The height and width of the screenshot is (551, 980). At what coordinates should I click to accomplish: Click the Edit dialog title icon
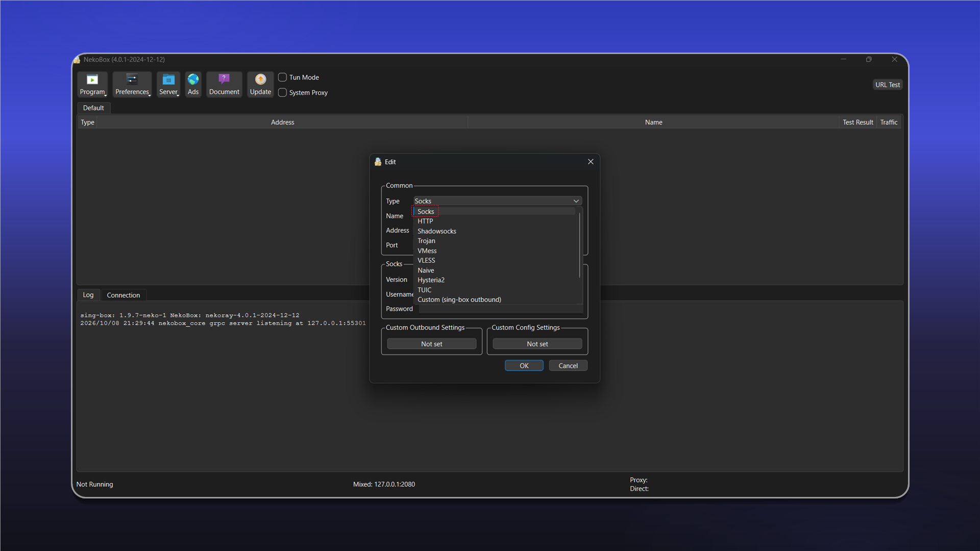pyautogui.click(x=378, y=162)
